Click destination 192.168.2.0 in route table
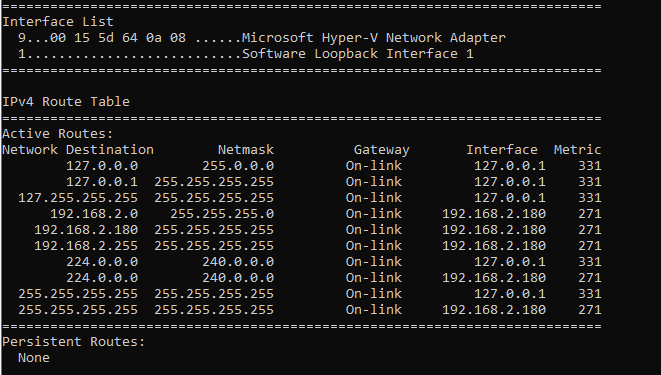The height and width of the screenshot is (375, 661). pos(94,214)
